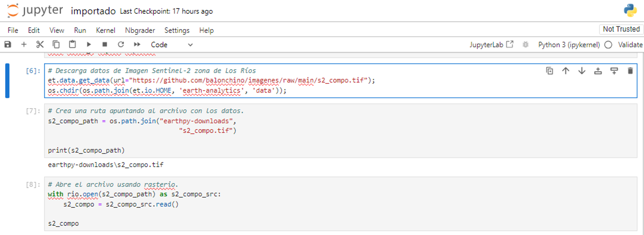Click the Validate button

click(x=630, y=45)
